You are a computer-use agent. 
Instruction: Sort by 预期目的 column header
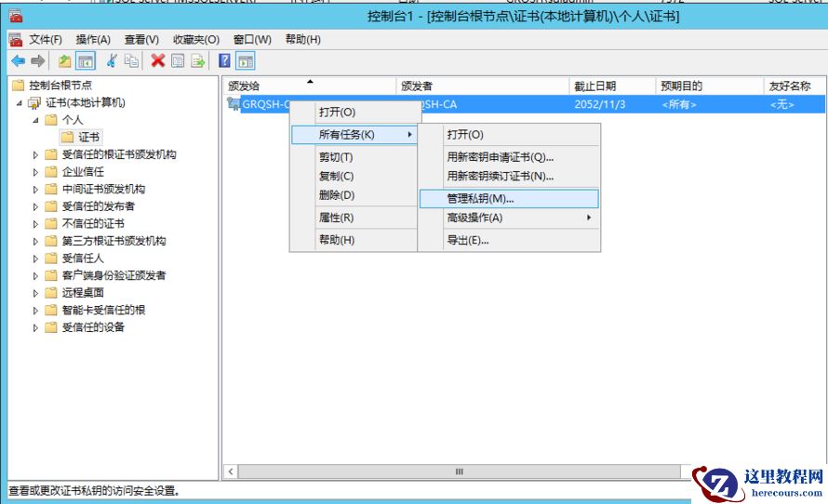(710, 86)
